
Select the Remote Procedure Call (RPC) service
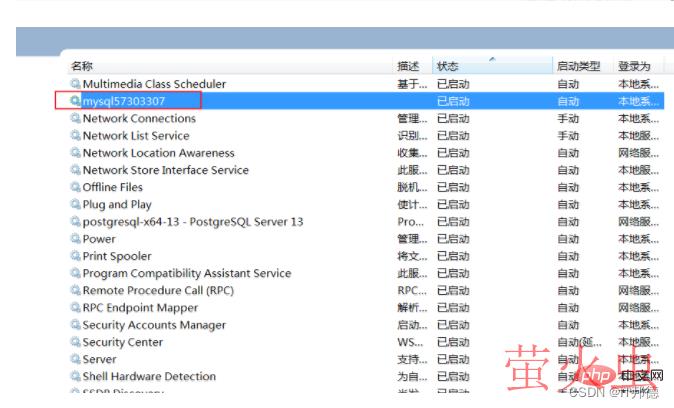point(158,290)
